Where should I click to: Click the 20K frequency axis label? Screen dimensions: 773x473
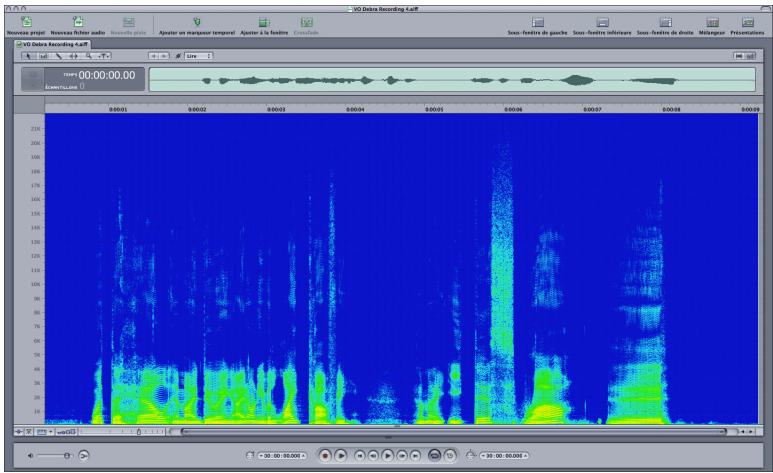(35, 143)
